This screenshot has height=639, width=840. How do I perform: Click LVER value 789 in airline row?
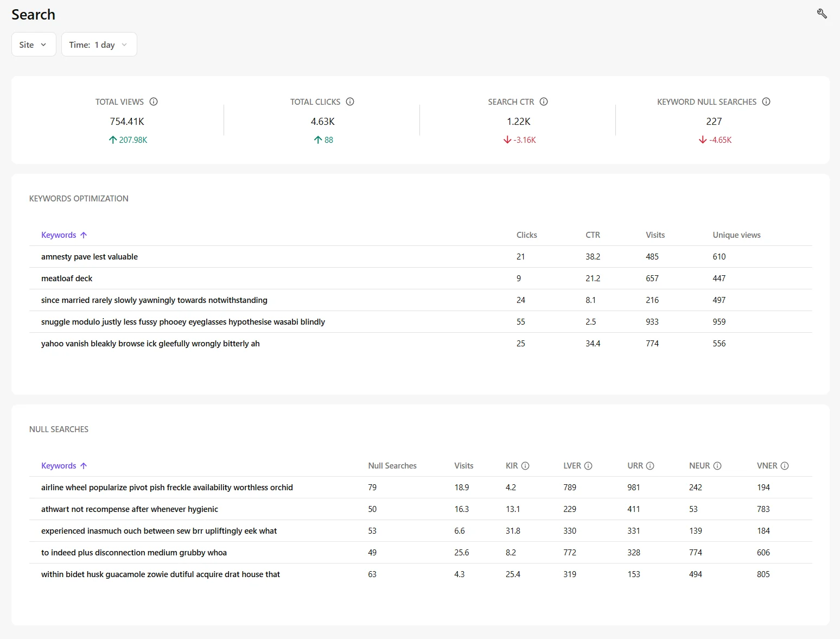[570, 488]
